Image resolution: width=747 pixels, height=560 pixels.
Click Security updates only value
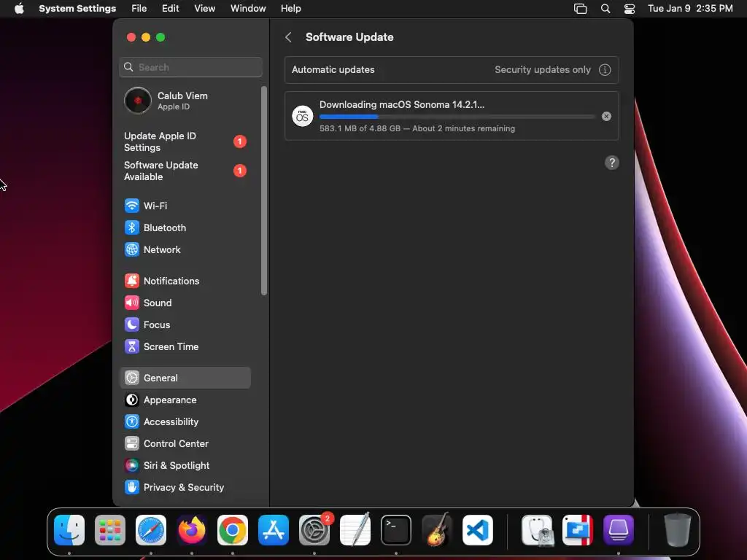coord(542,69)
